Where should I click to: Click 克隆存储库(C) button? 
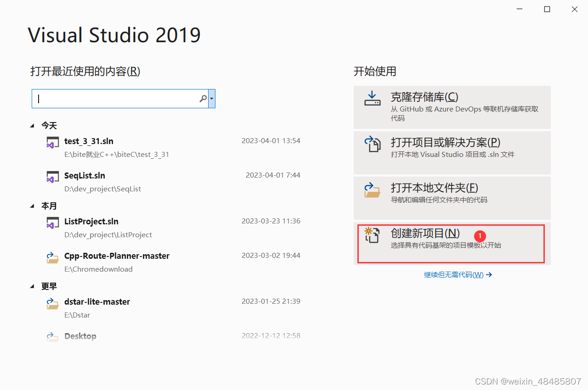[452, 107]
